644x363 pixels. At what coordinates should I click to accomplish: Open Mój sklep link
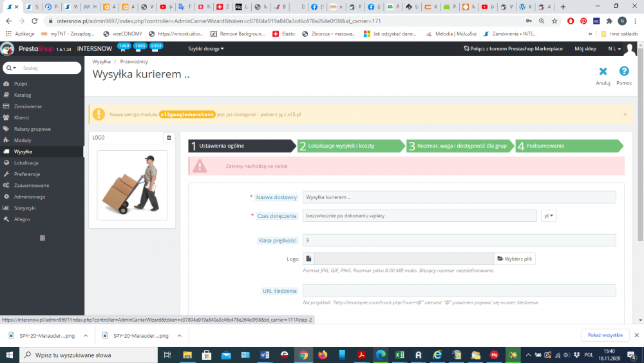(x=585, y=48)
